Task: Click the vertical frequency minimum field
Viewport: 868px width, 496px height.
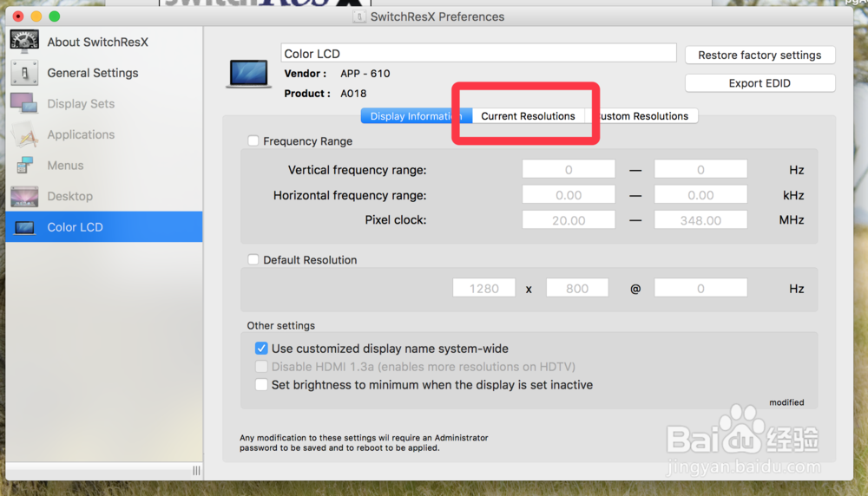Action: point(569,169)
